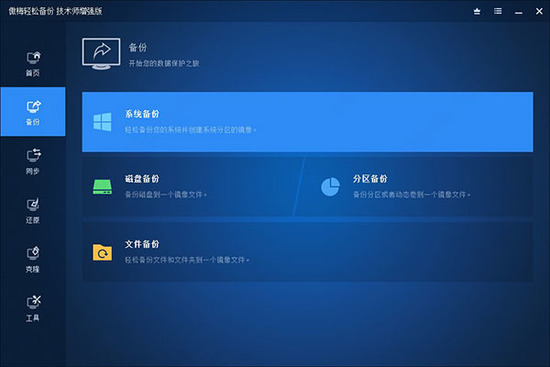Click the 同步 label in sidebar
Viewport: 550px width, 367px height.
click(x=33, y=171)
